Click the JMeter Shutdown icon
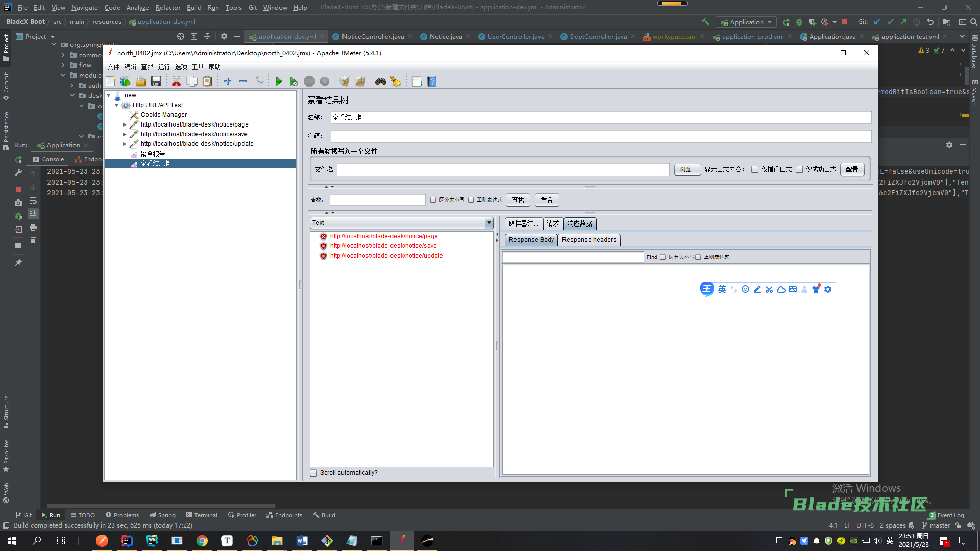 pyautogui.click(x=325, y=81)
